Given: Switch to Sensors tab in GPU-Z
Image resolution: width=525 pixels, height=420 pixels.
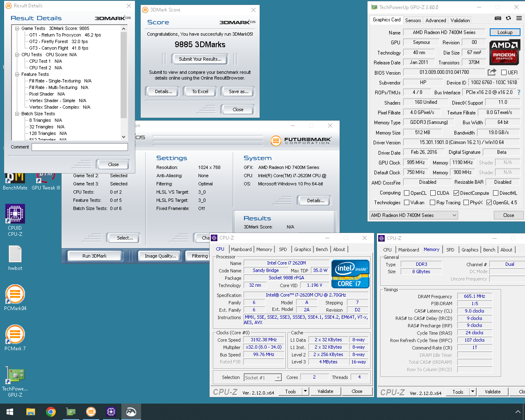Looking at the screenshot, I should pos(413,20).
